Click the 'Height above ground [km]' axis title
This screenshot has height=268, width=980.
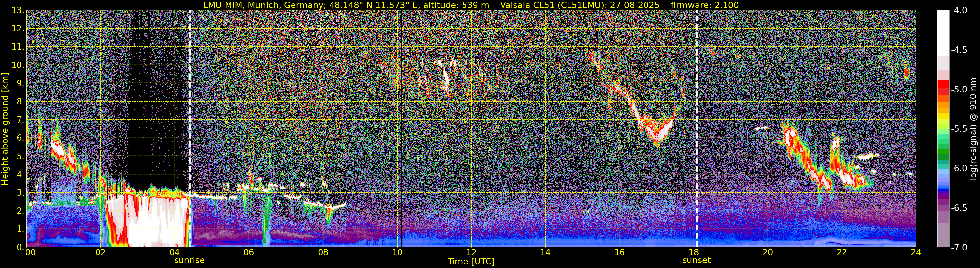[5, 129]
